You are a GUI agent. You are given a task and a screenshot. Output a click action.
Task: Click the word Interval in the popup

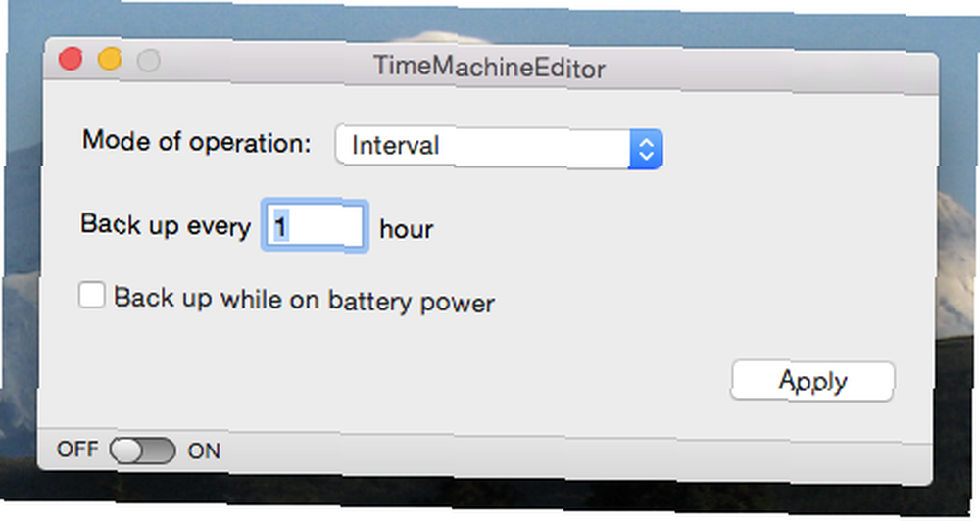click(x=396, y=146)
